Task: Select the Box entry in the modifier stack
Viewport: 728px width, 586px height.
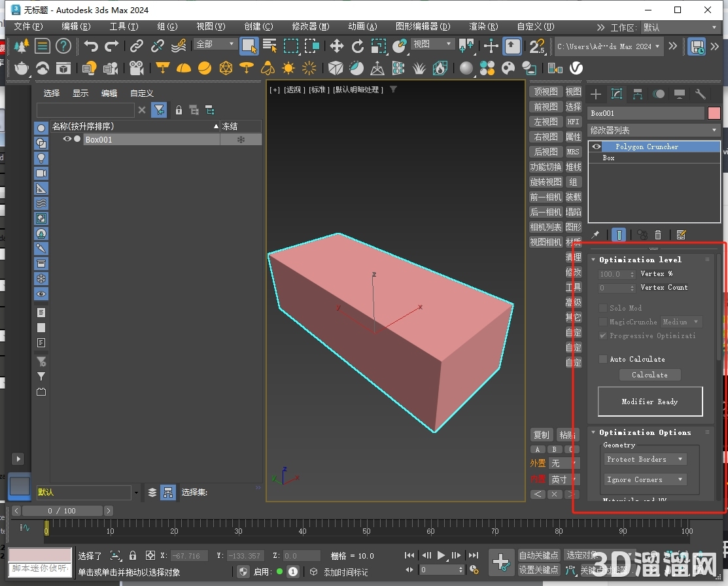Action: tap(608, 158)
